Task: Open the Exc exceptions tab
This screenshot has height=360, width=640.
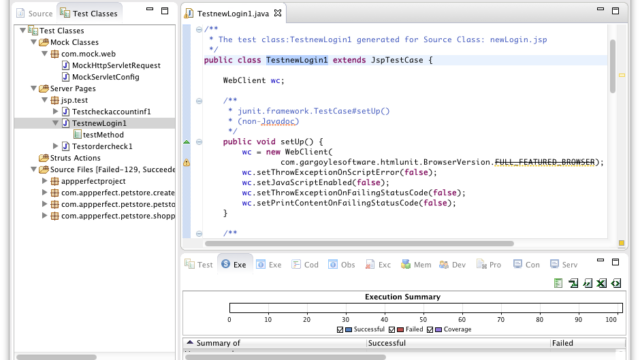Action: 378,264
